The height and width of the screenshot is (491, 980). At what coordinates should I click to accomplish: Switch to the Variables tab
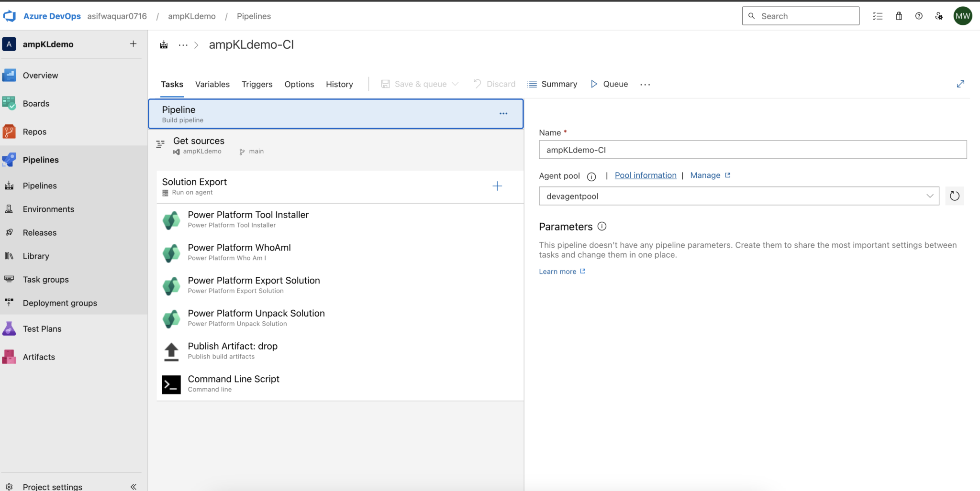pos(212,84)
